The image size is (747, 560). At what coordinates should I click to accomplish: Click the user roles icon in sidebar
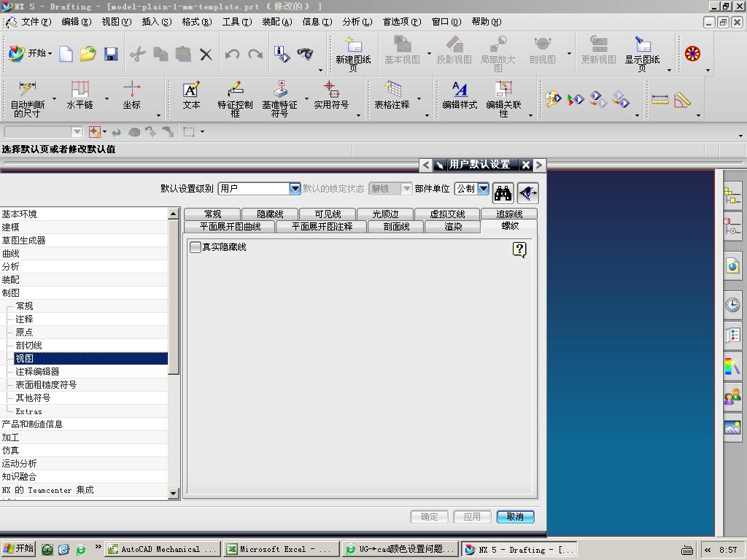click(732, 396)
